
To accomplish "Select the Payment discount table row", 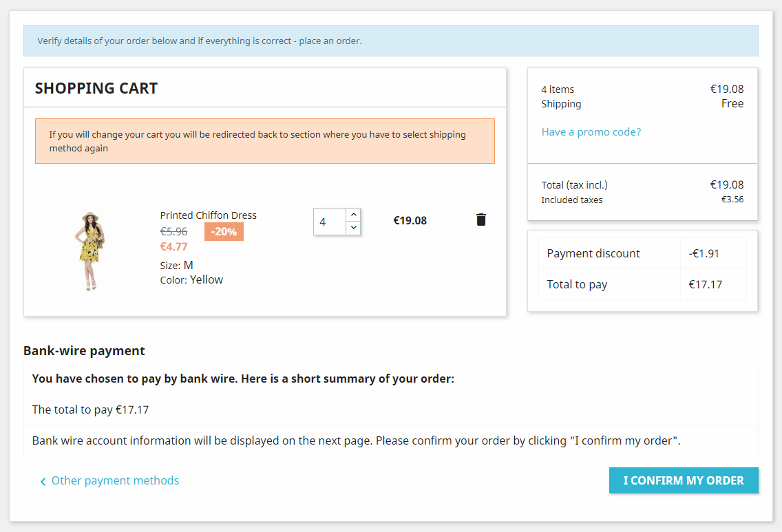I will (642, 253).
